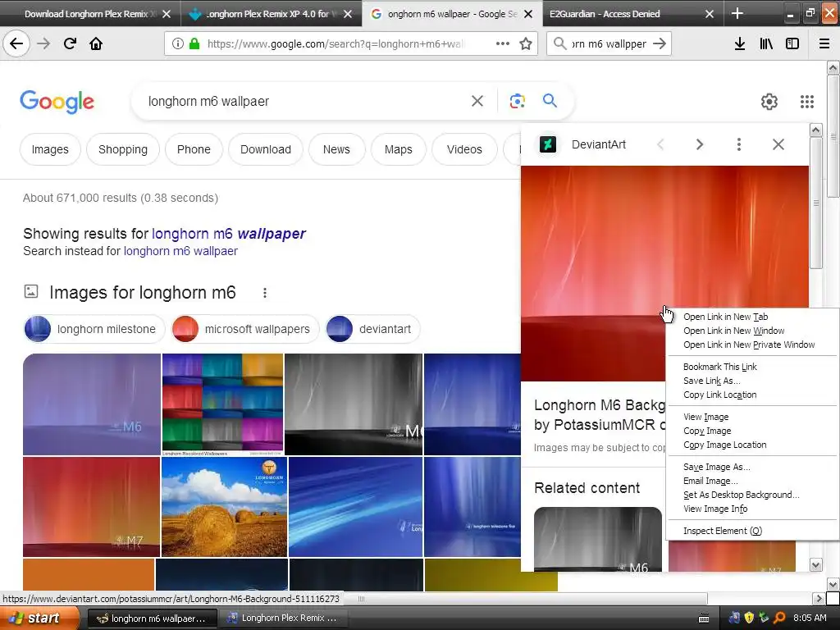Search by image with Google Lens icon

pyautogui.click(x=517, y=101)
